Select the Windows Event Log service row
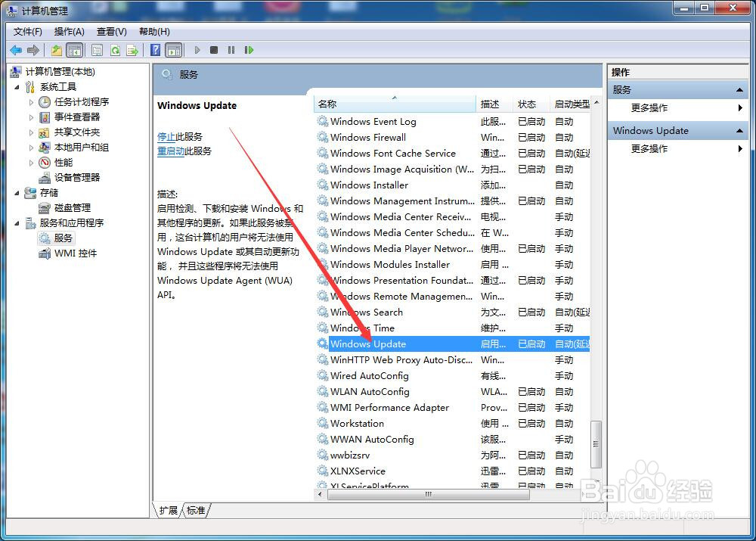This screenshot has height=541, width=756. coord(452,122)
